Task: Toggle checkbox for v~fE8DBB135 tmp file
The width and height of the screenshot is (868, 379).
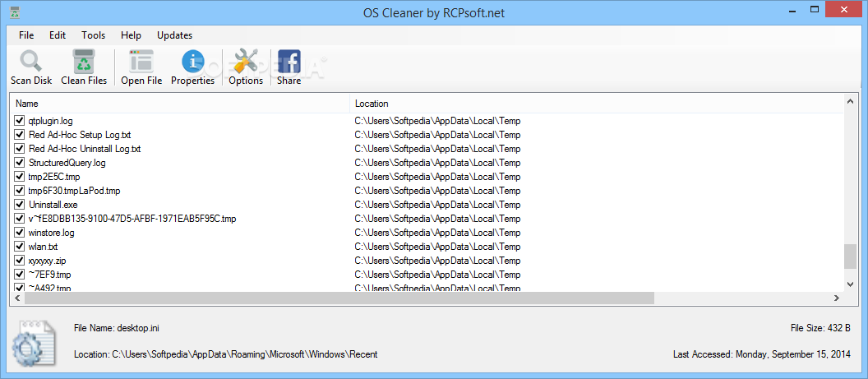Action: tap(20, 219)
